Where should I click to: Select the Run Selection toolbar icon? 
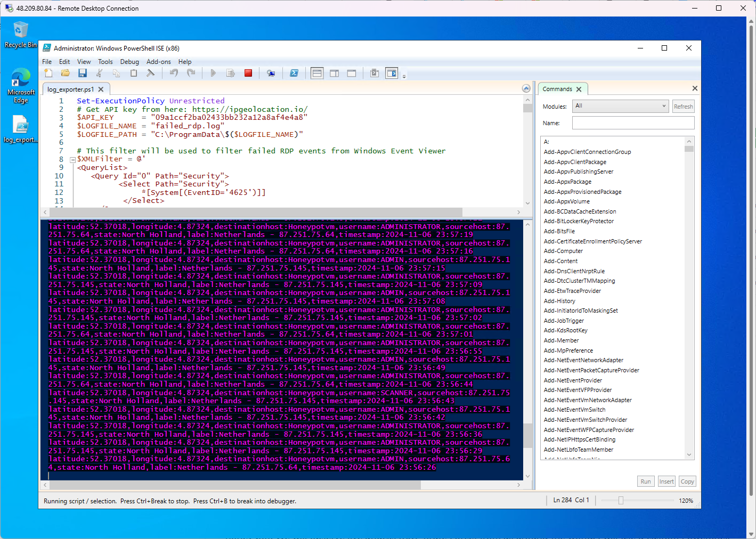pos(230,73)
